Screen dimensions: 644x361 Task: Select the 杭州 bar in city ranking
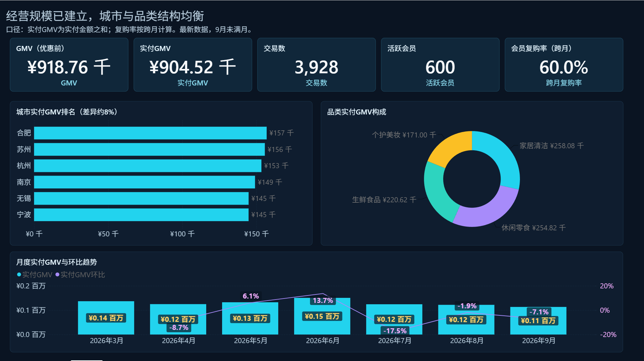click(x=148, y=166)
